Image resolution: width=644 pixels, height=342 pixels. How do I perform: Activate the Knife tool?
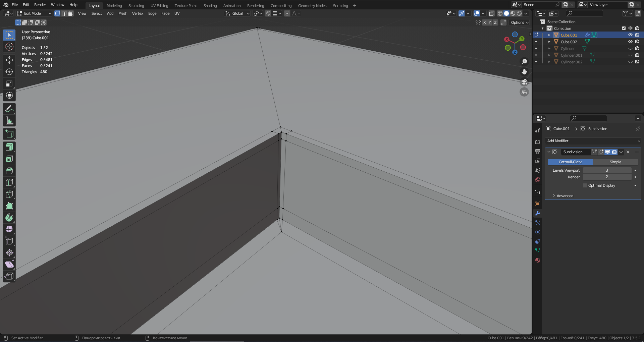click(x=9, y=194)
